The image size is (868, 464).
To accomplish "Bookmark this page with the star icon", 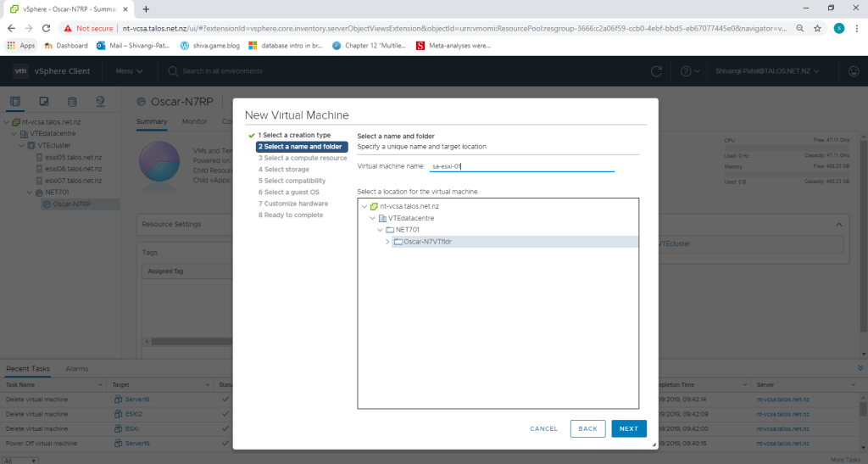I will [817, 27].
